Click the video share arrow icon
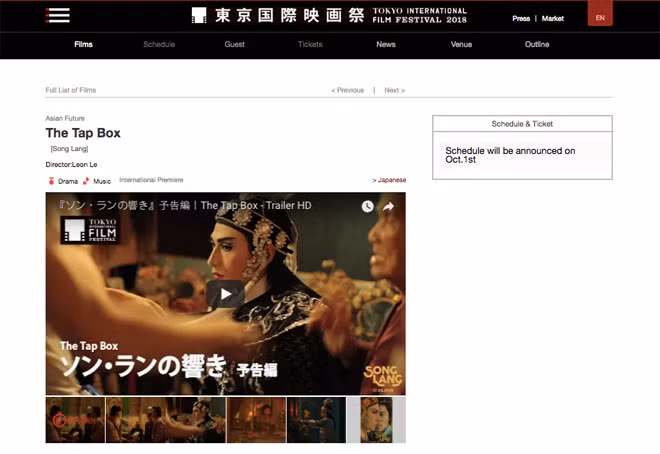Viewport: 660px width, 454px height. pyautogui.click(x=389, y=206)
